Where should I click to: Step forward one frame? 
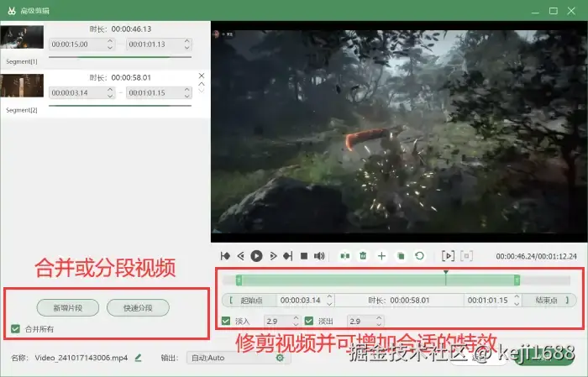273,256
